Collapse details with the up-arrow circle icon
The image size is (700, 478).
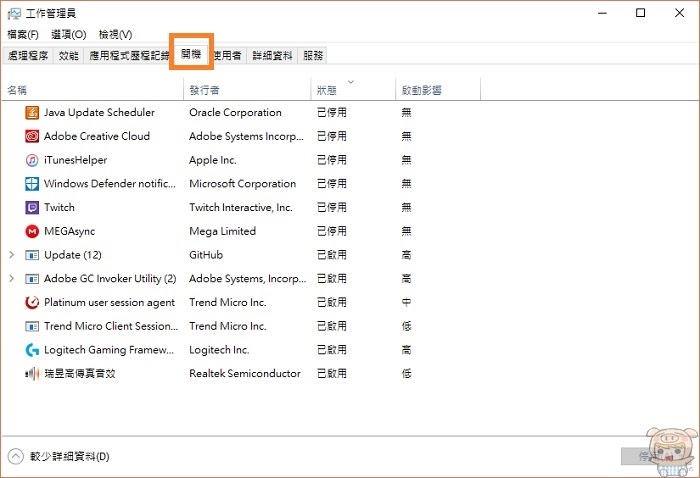click(15, 456)
